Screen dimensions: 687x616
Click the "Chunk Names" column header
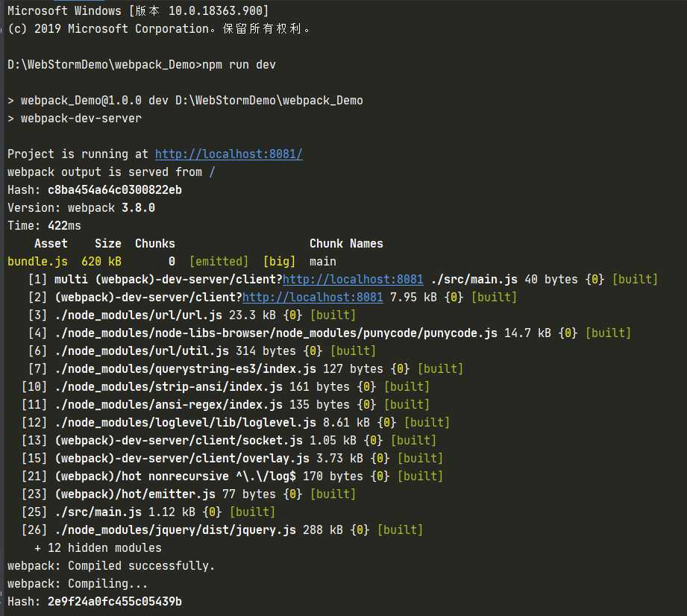tap(346, 244)
